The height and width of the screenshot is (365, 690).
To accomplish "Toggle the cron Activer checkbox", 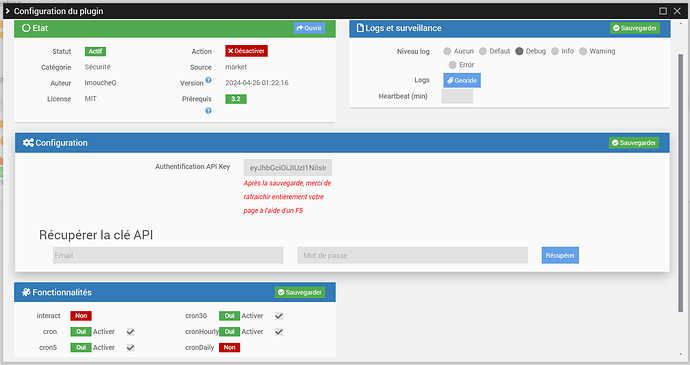I will 131,332.
